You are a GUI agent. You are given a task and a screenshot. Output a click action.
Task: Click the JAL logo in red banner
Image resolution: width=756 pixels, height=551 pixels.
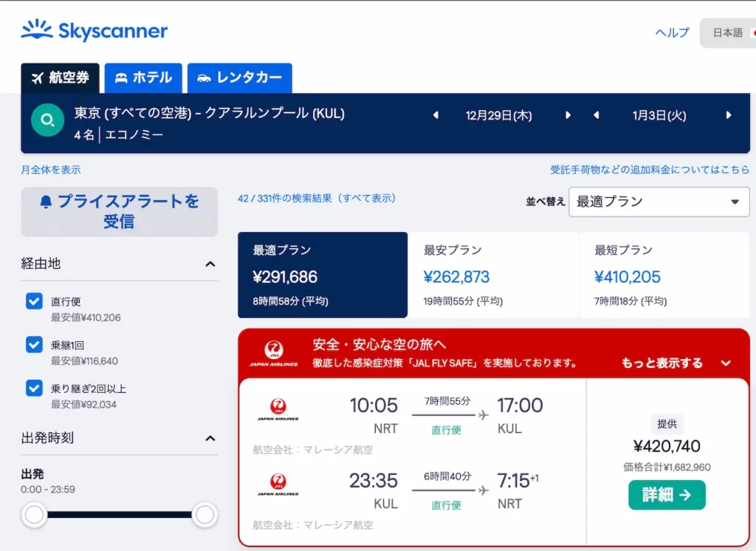pos(274,354)
